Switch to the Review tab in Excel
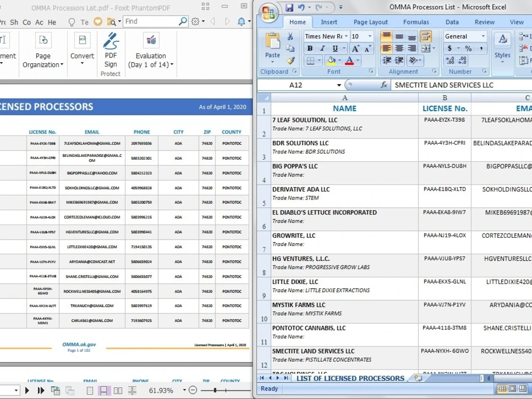 484,22
